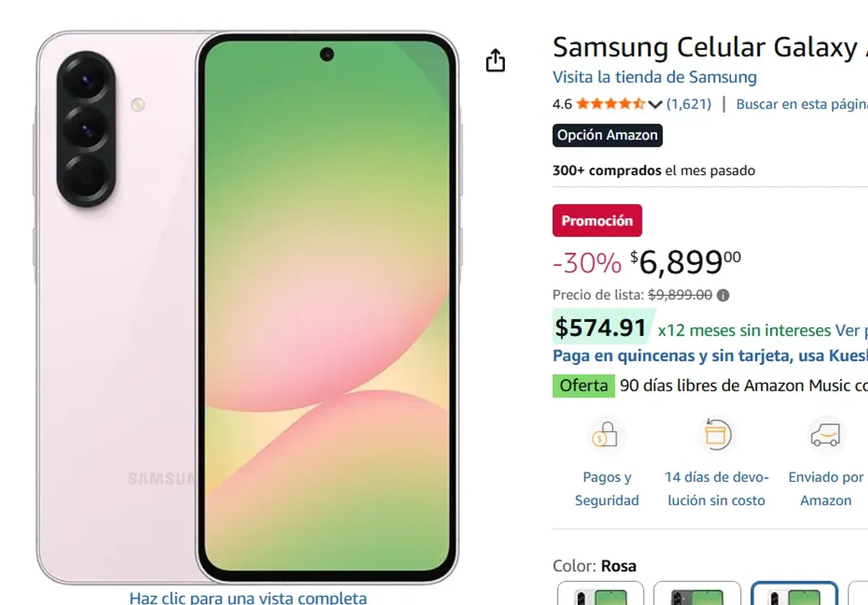Click the Pagos y Seguridad padlock icon
Image resolution: width=868 pixels, height=605 pixels.
click(606, 435)
